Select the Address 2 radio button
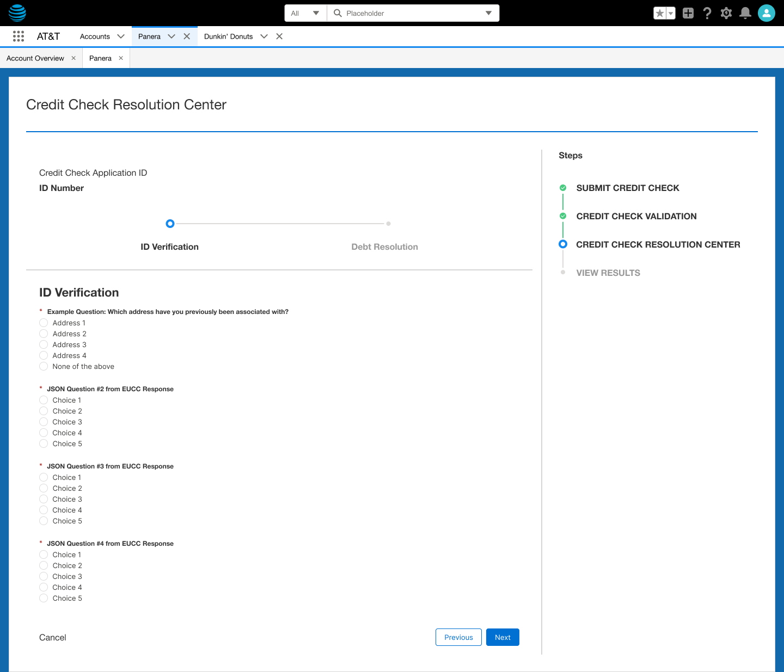The image size is (784, 672). coord(44,334)
